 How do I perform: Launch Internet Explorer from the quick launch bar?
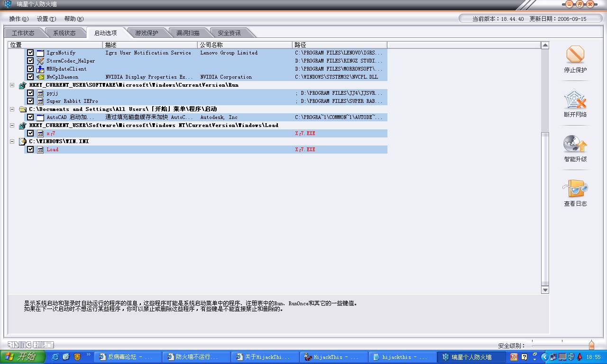point(55,356)
